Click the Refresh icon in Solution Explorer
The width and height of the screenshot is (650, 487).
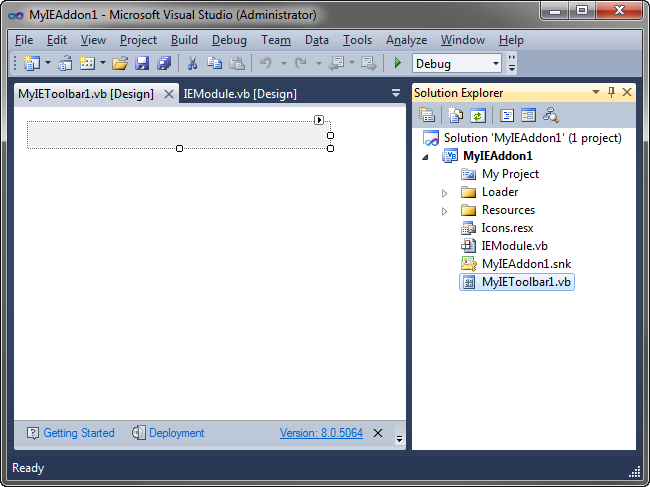478,115
